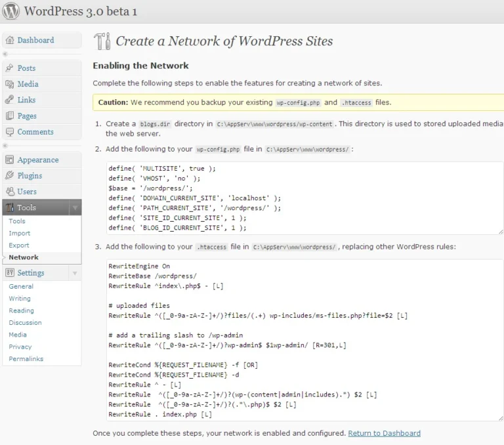Click the Links chain icon
This screenshot has height=445, width=504.
pyautogui.click(x=10, y=100)
